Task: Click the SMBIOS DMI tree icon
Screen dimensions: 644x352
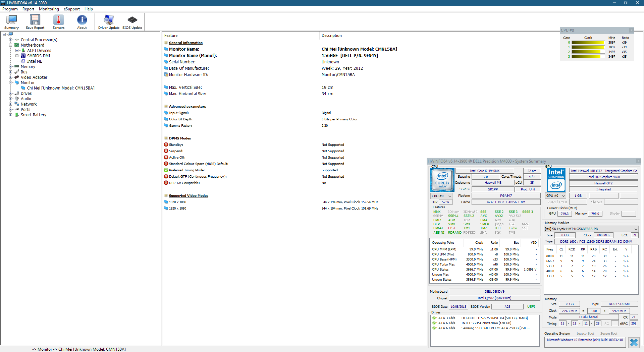Action: [x=23, y=56]
